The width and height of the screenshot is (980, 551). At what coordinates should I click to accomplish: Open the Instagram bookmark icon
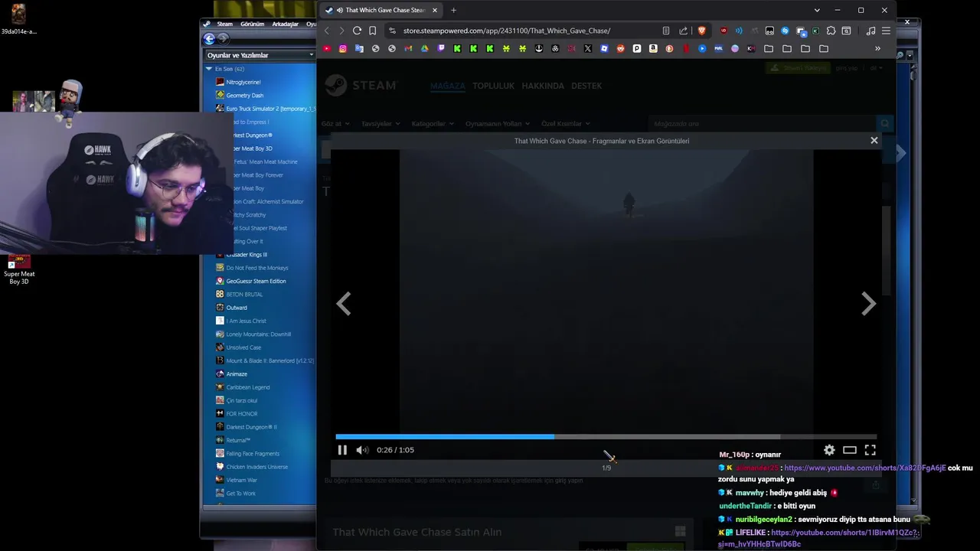pyautogui.click(x=343, y=48)
